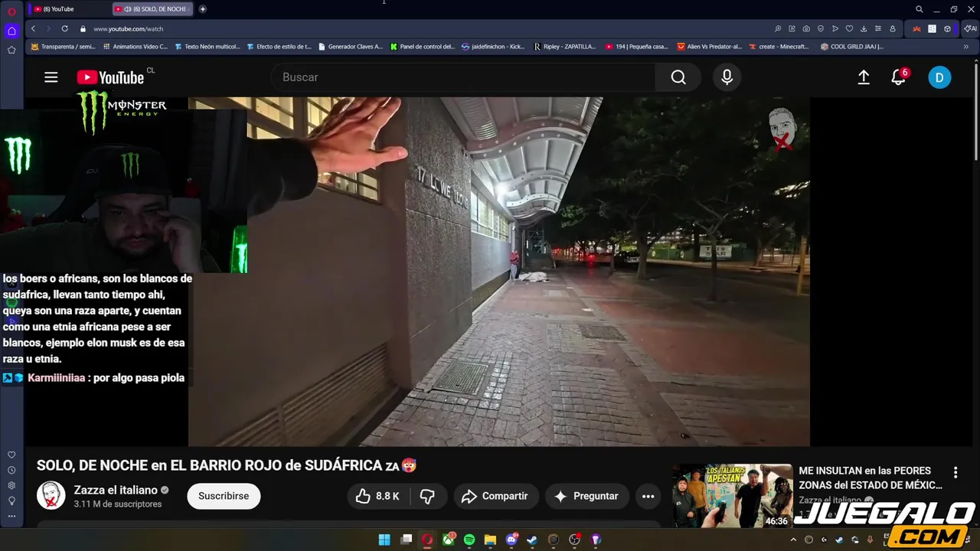
Task: Open COOL GIRLD JAAJ bookmark
Action: (852, 47)
